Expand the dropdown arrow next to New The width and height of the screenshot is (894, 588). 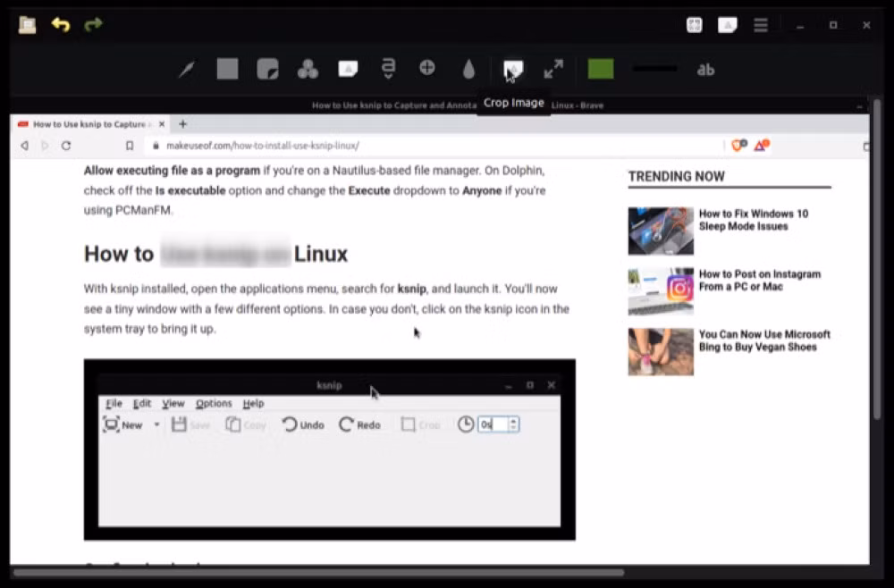156,424
